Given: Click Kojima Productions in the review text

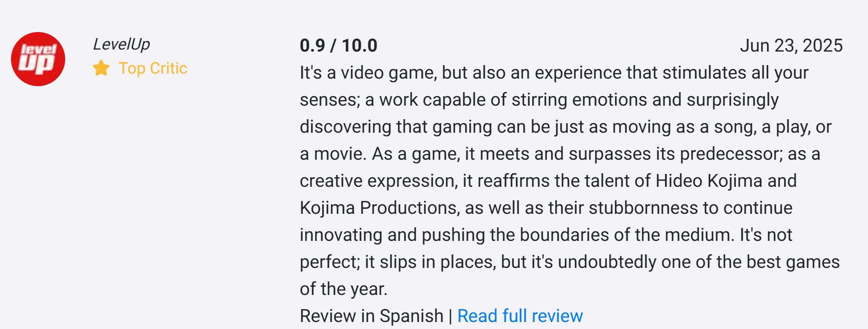Looking at the screenshot, I should click(379, 208).
